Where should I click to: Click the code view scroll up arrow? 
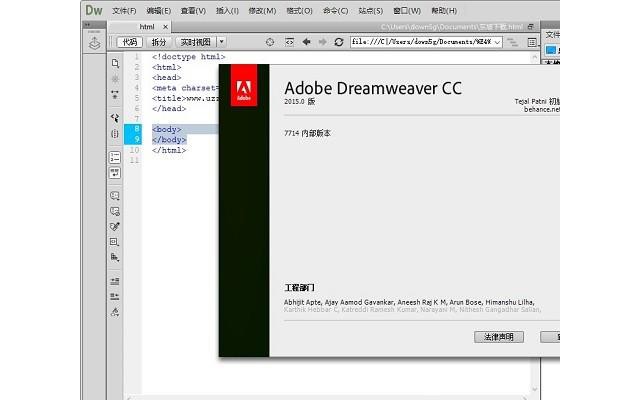coord(535,57)
